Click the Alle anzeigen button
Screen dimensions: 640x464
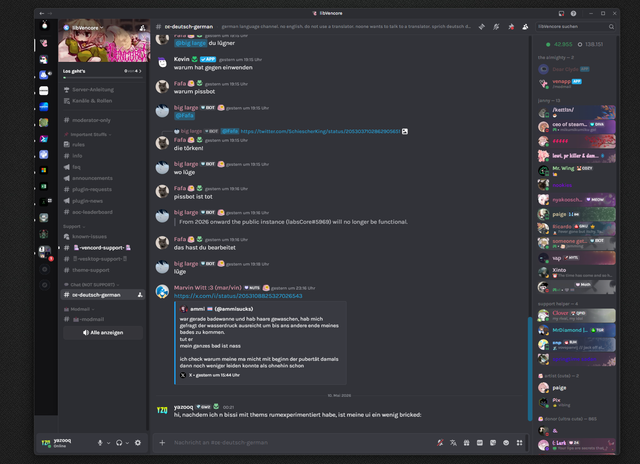coord(103,333)
